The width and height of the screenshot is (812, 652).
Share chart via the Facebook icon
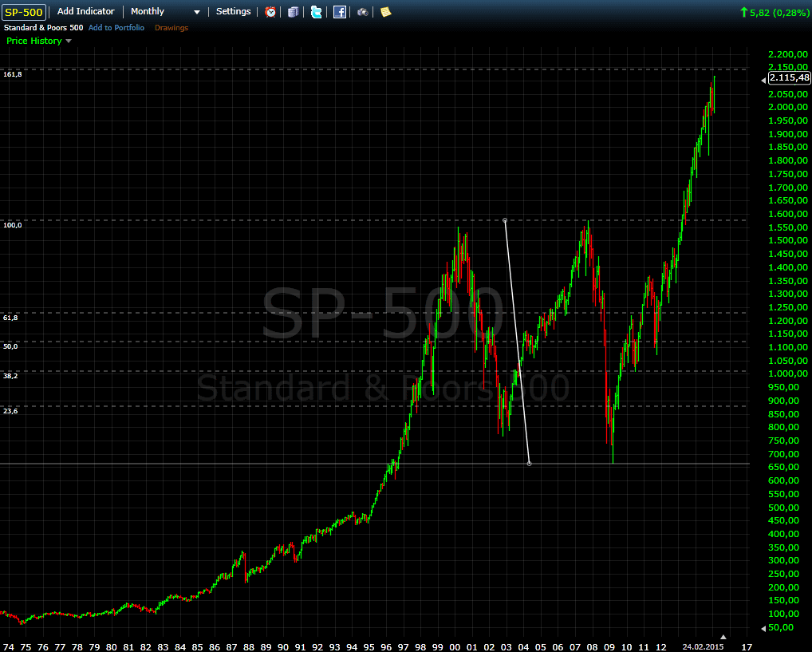340,12
